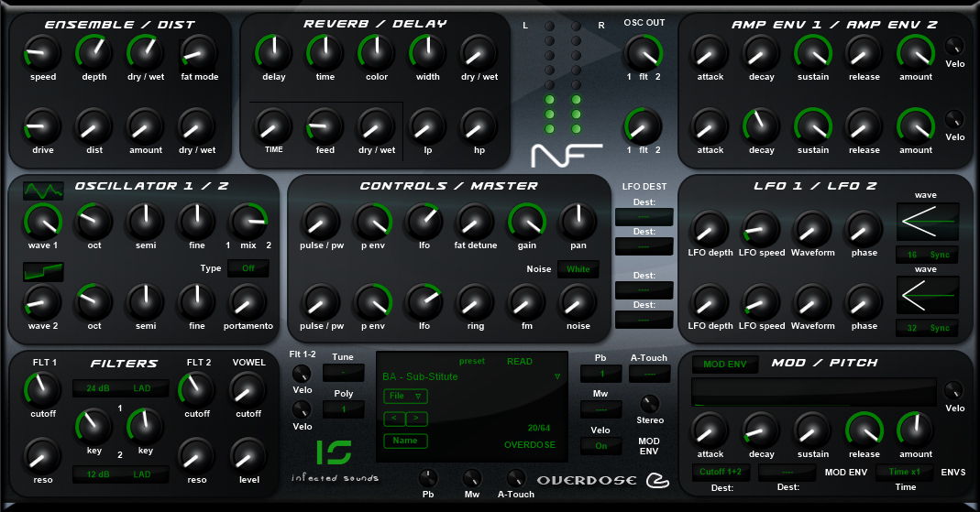Click the LFO 1 wave shape display

pos(928,222)
